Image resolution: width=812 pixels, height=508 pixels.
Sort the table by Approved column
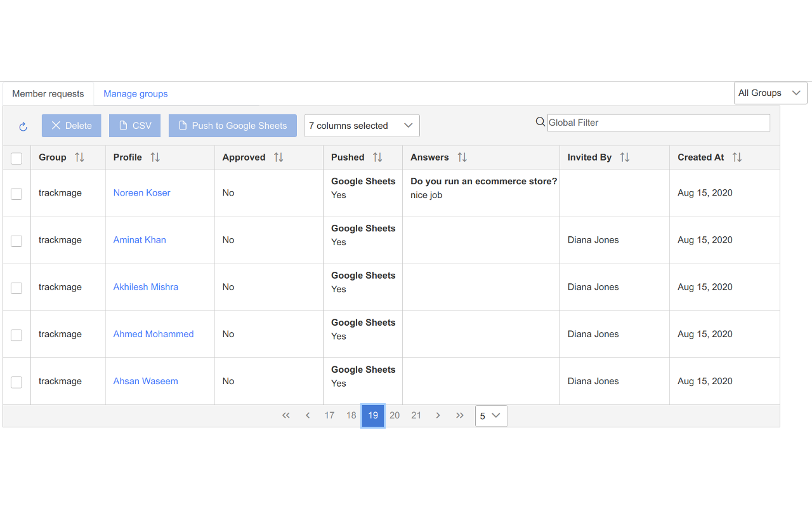[x=278, y=157]
